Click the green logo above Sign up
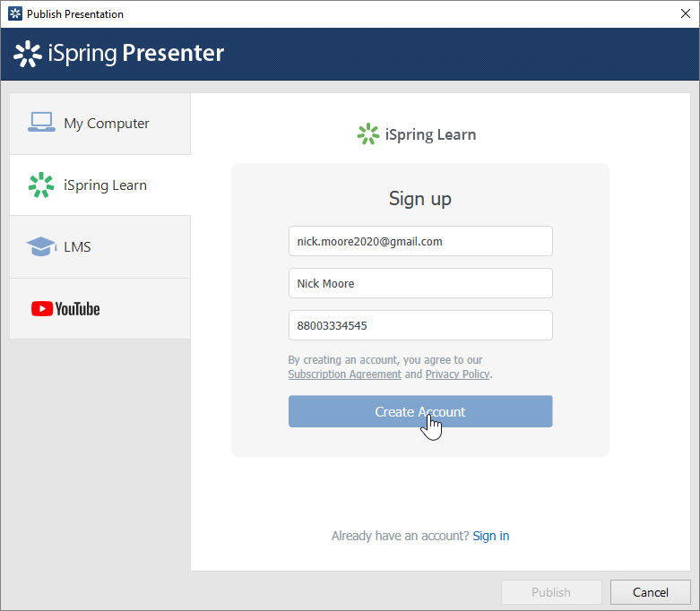 tap(367, 133)
